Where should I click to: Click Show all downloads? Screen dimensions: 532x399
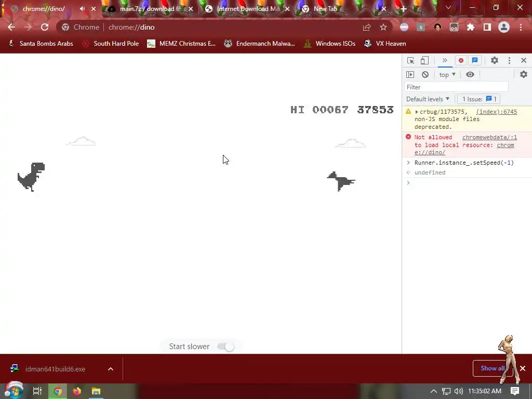(493, 368)
